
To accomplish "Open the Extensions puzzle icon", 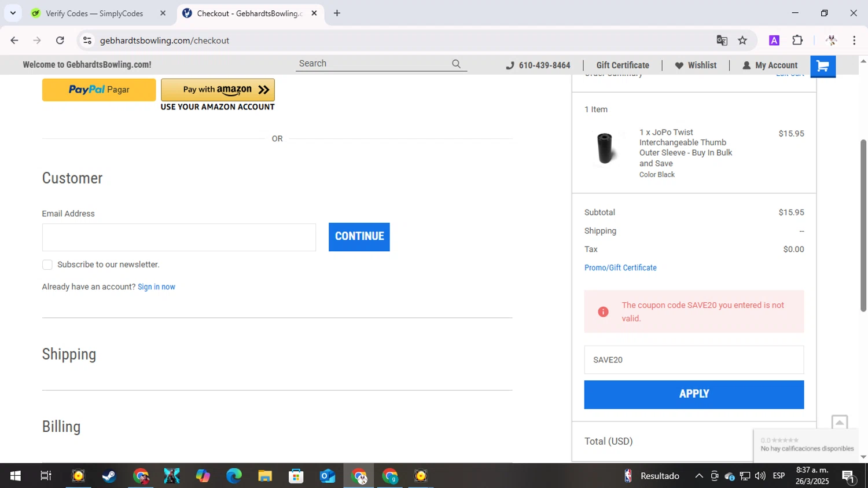I will [x=797, y=41].
